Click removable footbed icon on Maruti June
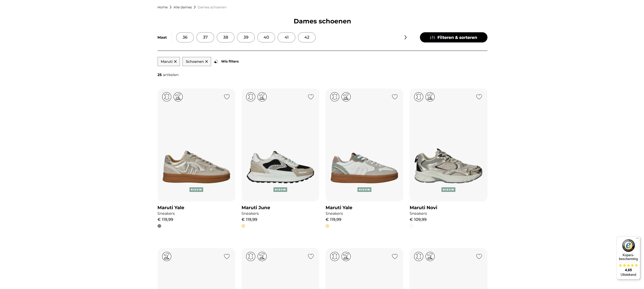Screen dimensions: 644x289 tap(262, 97)
